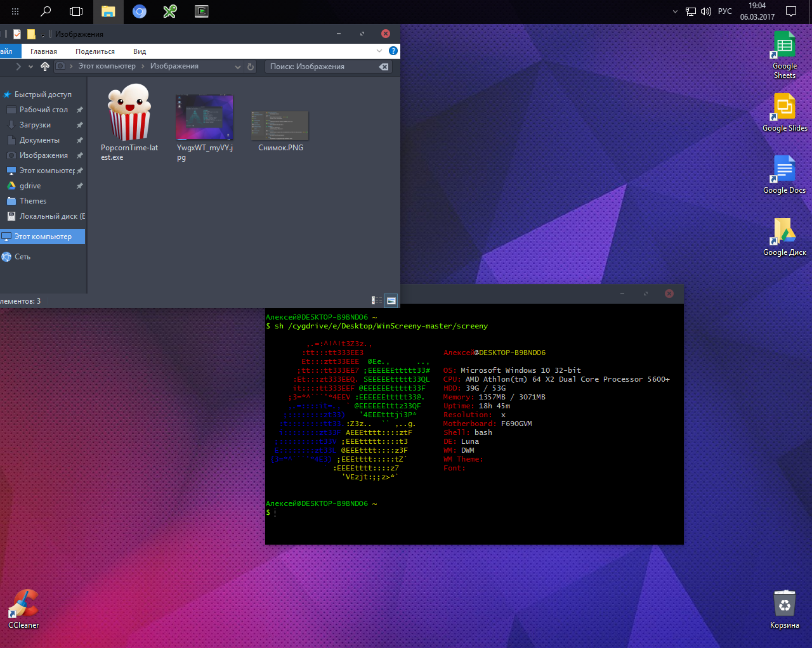Unpin Документы using its pin icon

tap(79, 140)
